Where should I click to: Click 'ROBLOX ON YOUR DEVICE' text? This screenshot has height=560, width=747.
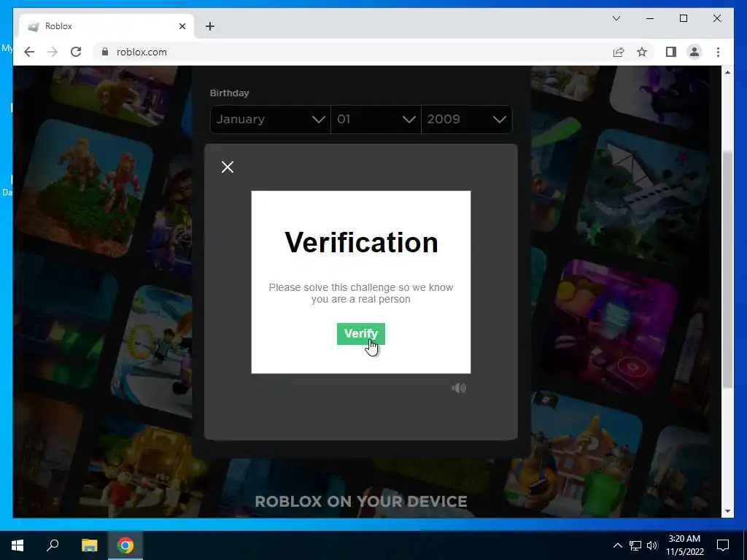point(361,502)
